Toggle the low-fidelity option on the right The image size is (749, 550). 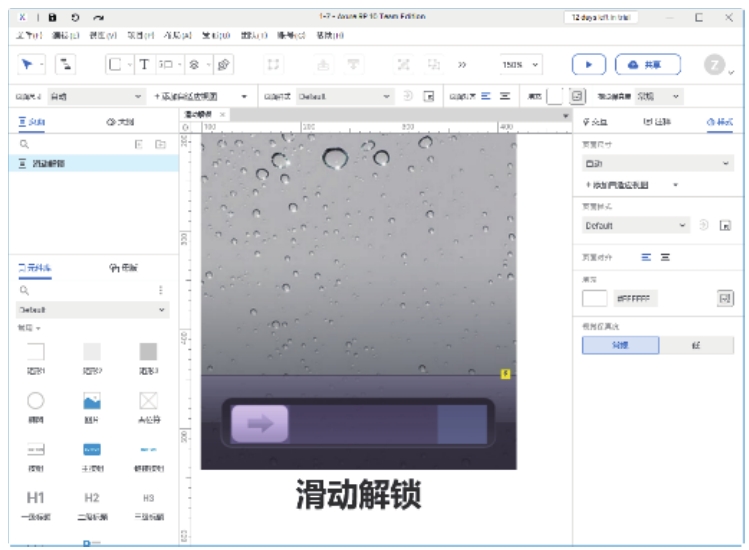(695, 345)
